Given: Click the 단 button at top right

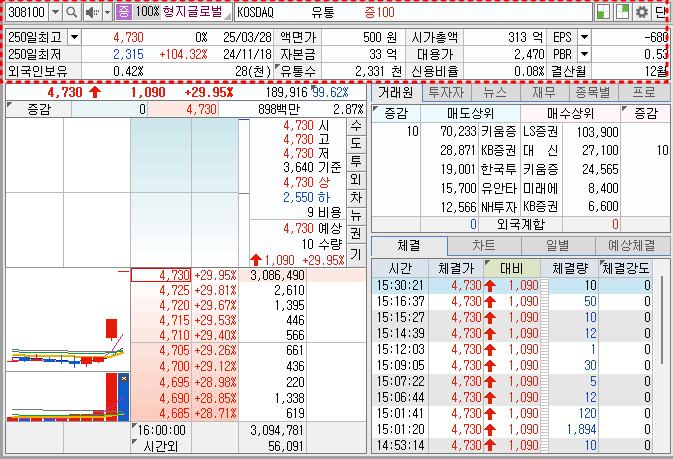Looking at the screenshot, I should 661,12.
